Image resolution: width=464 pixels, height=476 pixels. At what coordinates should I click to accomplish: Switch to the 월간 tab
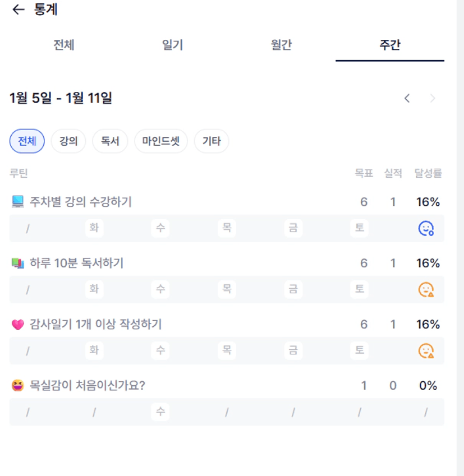(x=281, y=45)
